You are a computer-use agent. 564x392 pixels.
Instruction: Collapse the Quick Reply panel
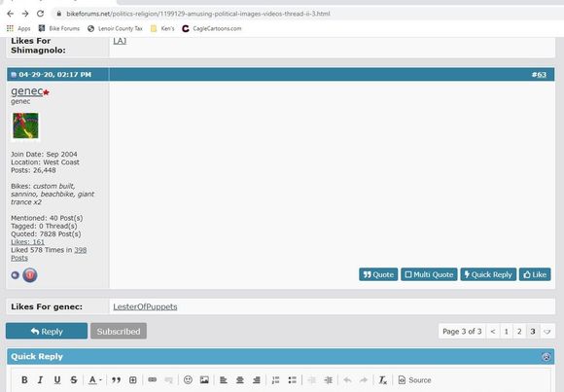pyautogui.click(x=546, y=357)
